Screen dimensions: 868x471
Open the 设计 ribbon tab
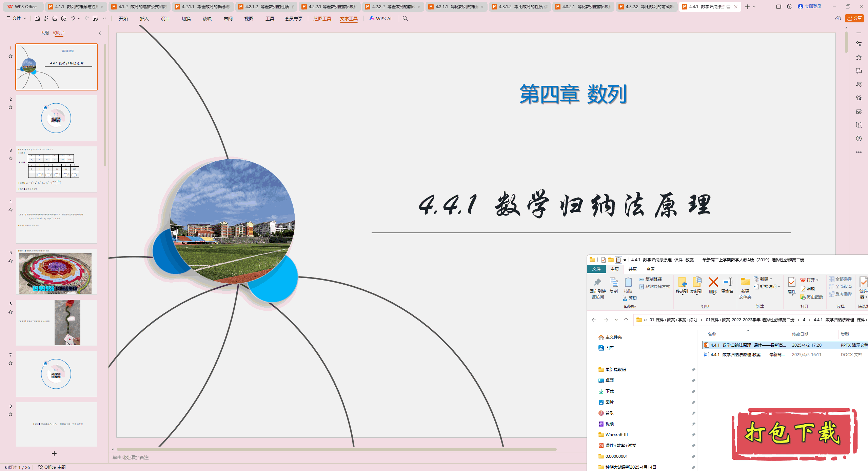(165, 19)
